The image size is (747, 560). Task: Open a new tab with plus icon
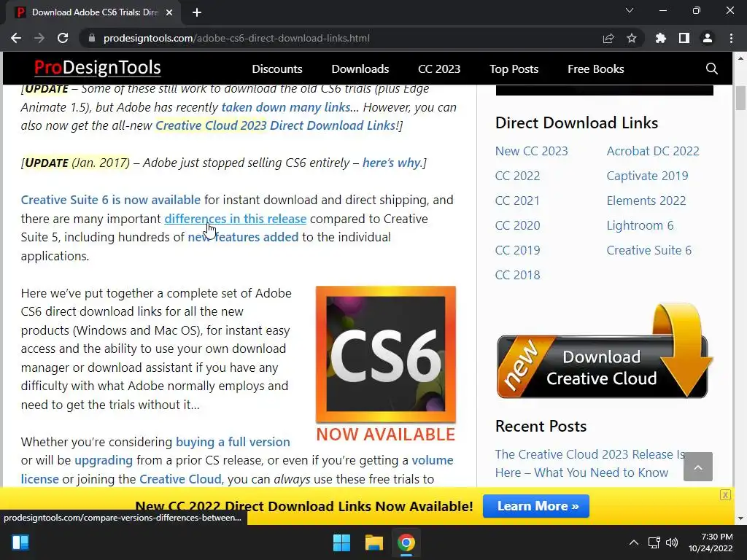[197, 12]
